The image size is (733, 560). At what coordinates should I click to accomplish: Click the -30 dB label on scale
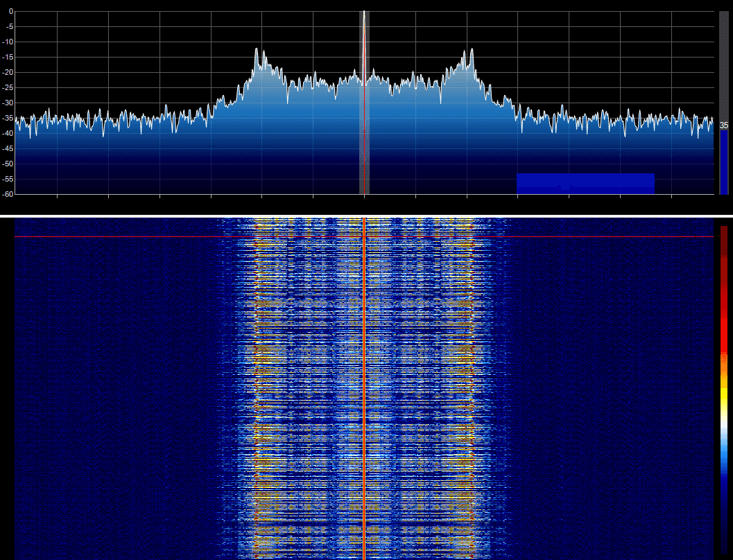8,103
